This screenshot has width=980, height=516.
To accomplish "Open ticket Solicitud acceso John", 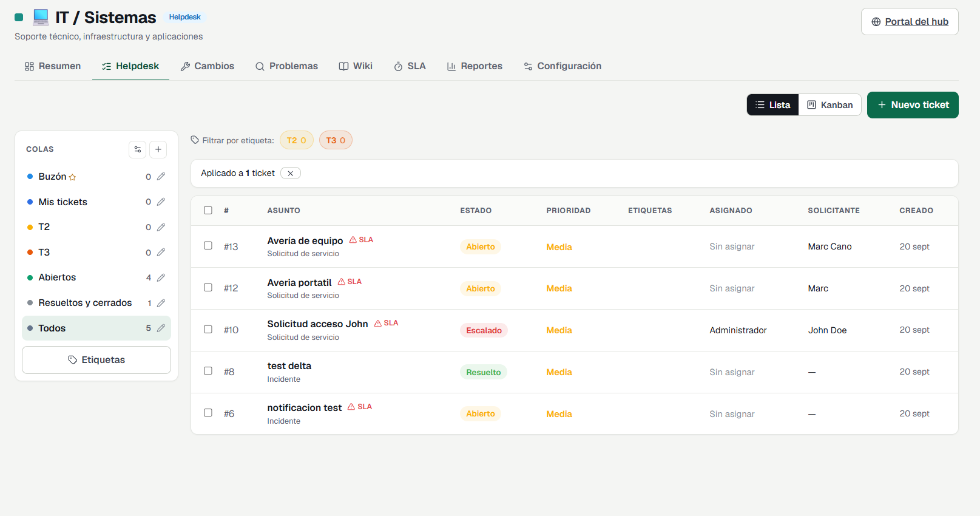I will (317, 324).
